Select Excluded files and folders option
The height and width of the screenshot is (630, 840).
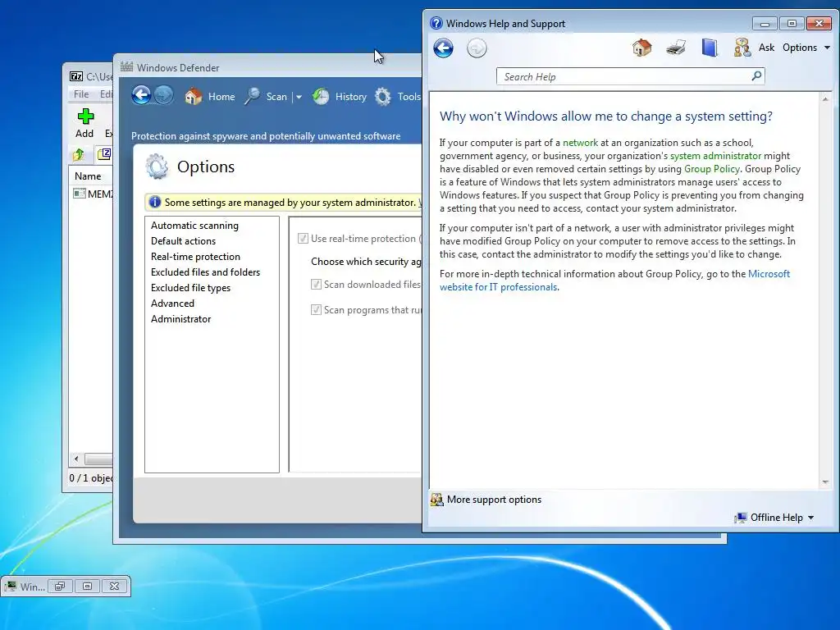(205, 272)
